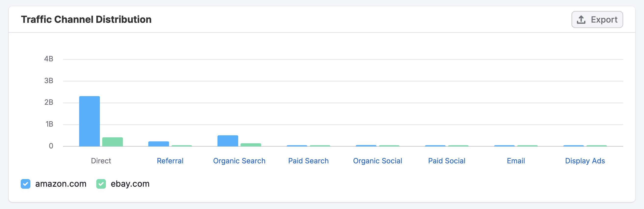This screenshot has width=644, height=209.
Task: Uncheck the amazon.com legend checkbox
Action: coord(26,184)
